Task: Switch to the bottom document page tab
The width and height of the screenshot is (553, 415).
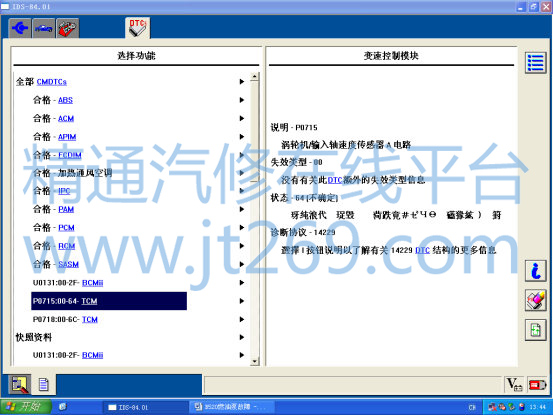Action: pyautogui.click(x=44, y=384)
